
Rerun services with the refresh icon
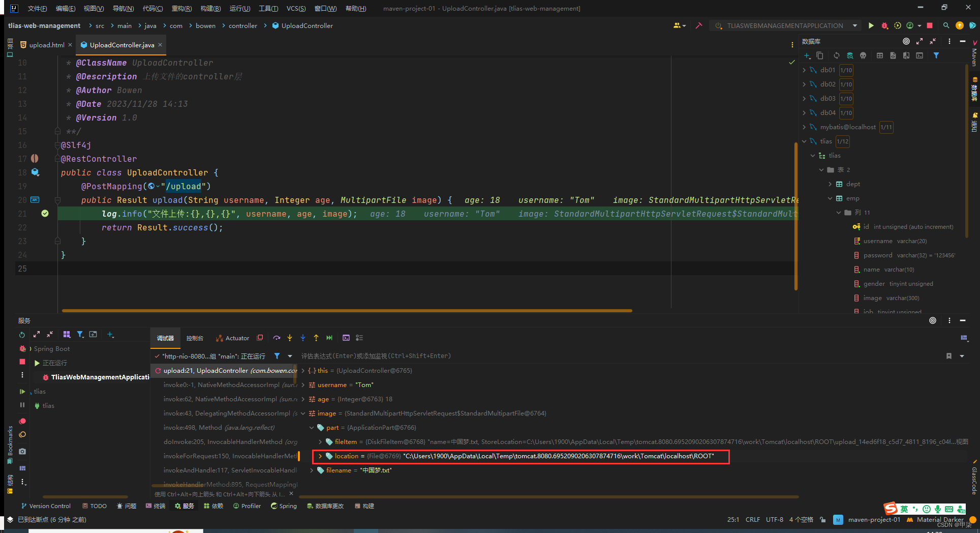pos(22,335)
